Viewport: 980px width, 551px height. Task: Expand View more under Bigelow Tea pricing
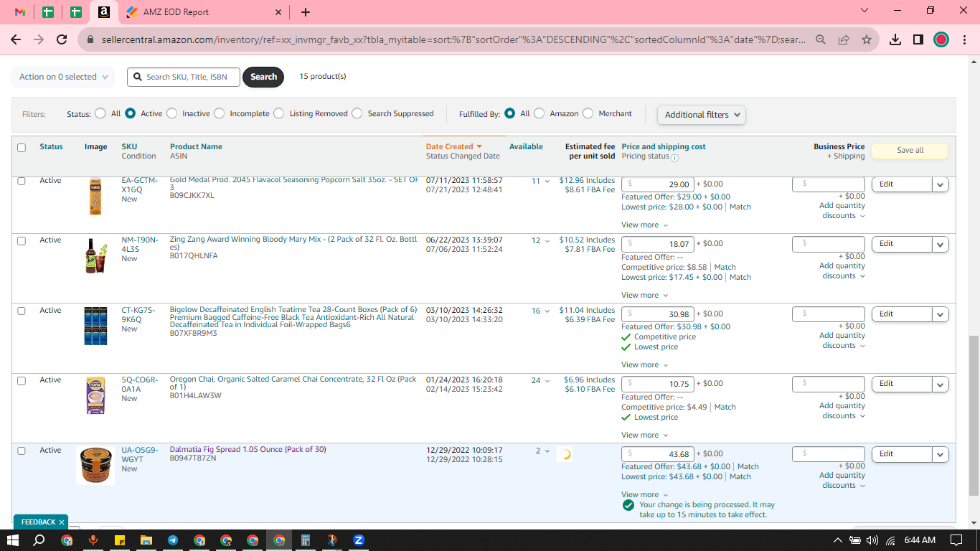click(x=644, y=365)
